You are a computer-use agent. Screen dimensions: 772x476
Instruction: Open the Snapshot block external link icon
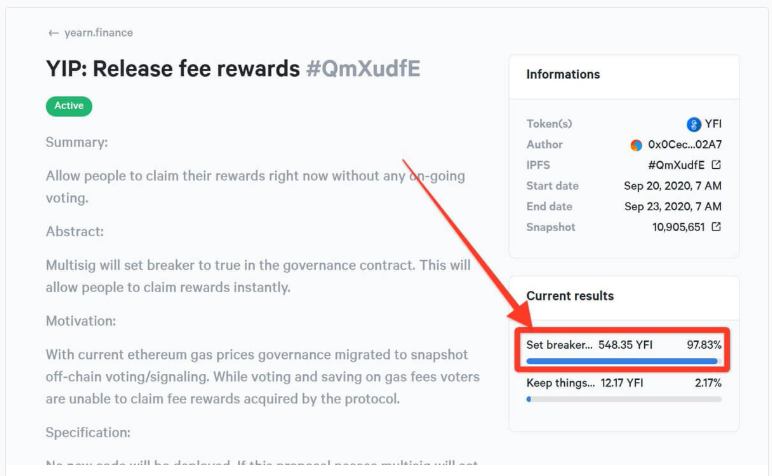pyautogui.click(x=716, y=227)
